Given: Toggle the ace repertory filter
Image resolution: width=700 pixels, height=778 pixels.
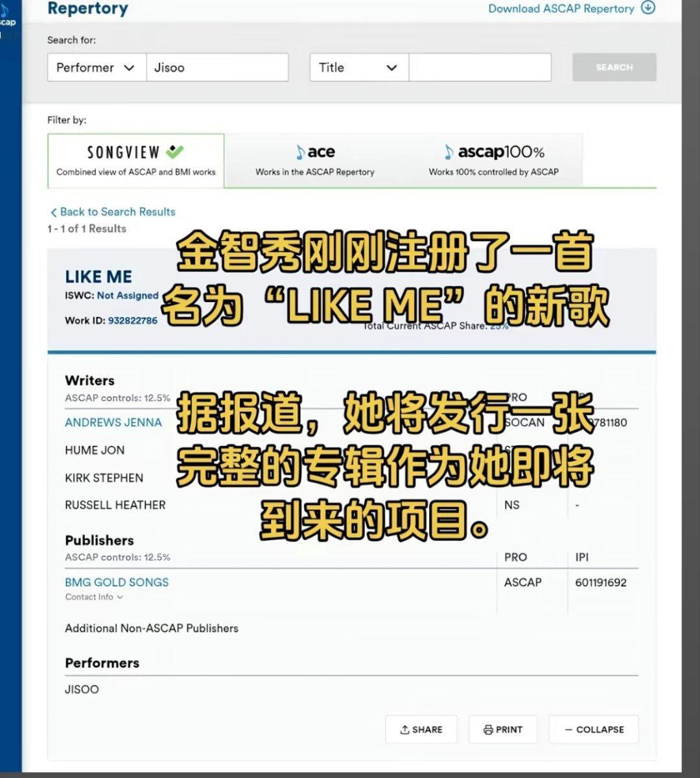Looking at the screenshot, I should (x=314, y=161).
